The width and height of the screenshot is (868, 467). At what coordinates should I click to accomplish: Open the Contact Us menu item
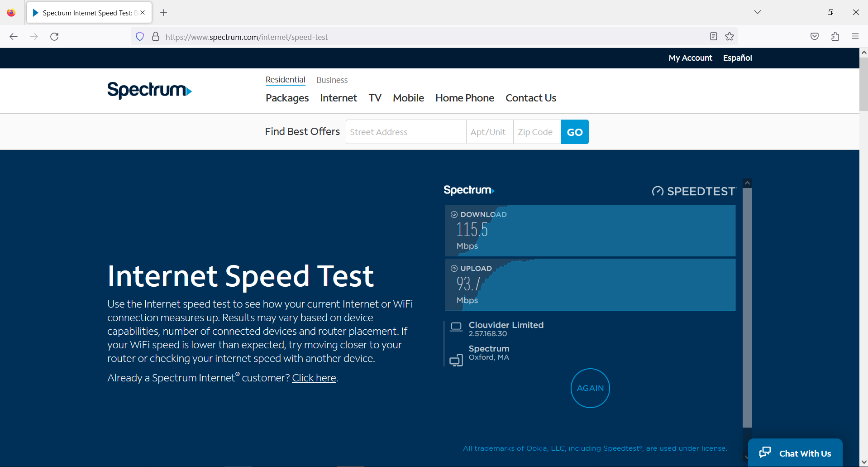point(530,98)
